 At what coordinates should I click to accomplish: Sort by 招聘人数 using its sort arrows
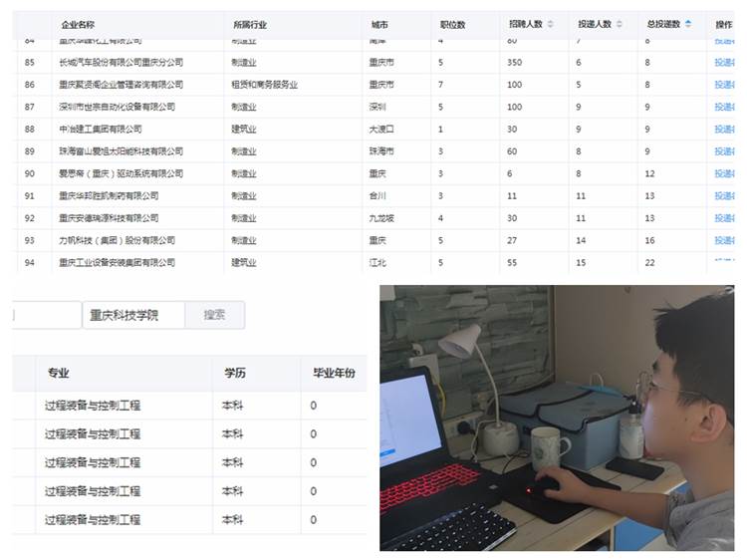(x=551, y=24)
